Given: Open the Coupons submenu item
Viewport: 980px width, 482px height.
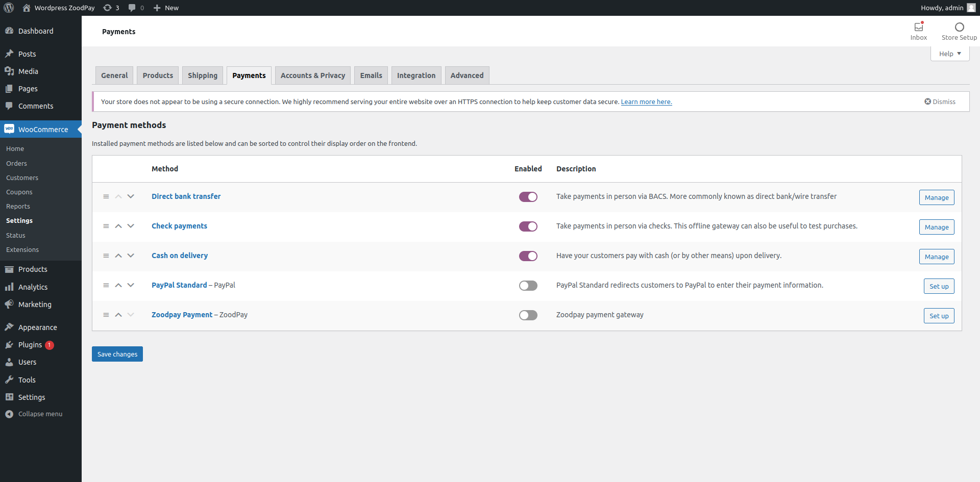Looking at the screenshot, I should tap(19, 192).
